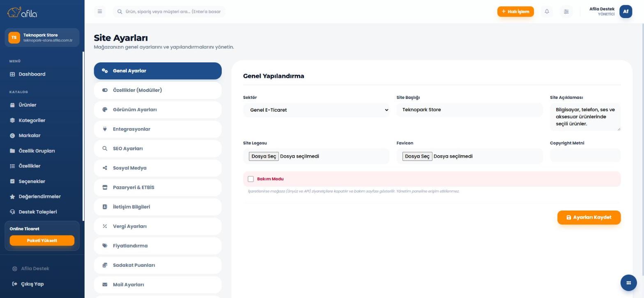Open İletişim Bilgileri settings
The image size is (644, 298).
[x=158, y=207]
